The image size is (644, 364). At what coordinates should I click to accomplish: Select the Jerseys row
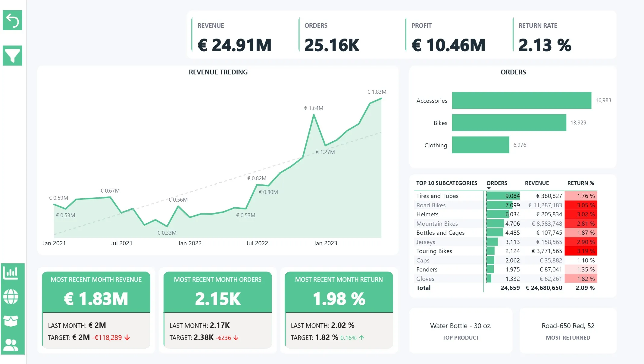point(505,242)
